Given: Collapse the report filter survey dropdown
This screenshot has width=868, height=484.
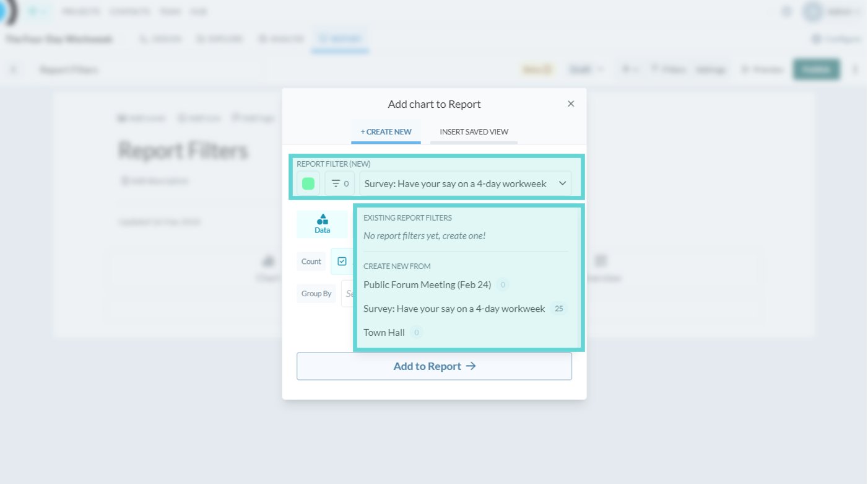Looking at the screenshot, I should (466, 183).
